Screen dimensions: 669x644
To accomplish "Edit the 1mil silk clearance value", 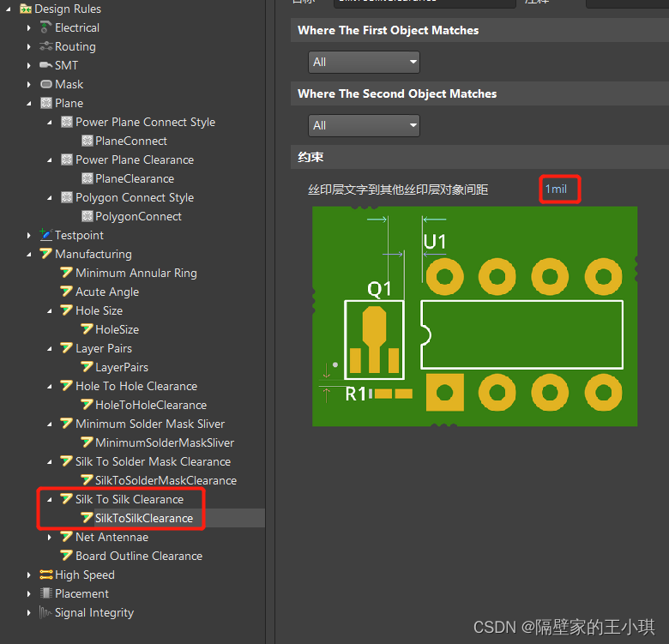I will (x=556, y=189).
